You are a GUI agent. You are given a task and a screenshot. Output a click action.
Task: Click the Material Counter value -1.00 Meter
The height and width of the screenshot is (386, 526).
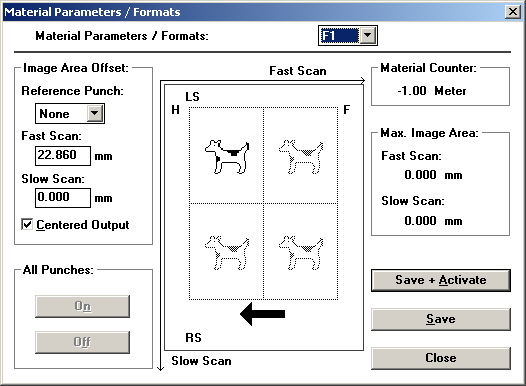(432, 91)
